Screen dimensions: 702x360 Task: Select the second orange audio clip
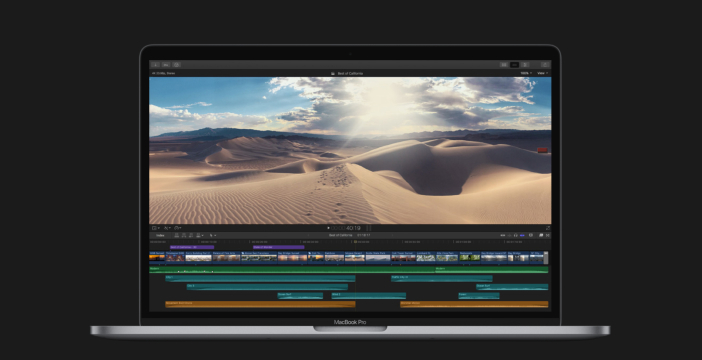[x=474, y=304]
